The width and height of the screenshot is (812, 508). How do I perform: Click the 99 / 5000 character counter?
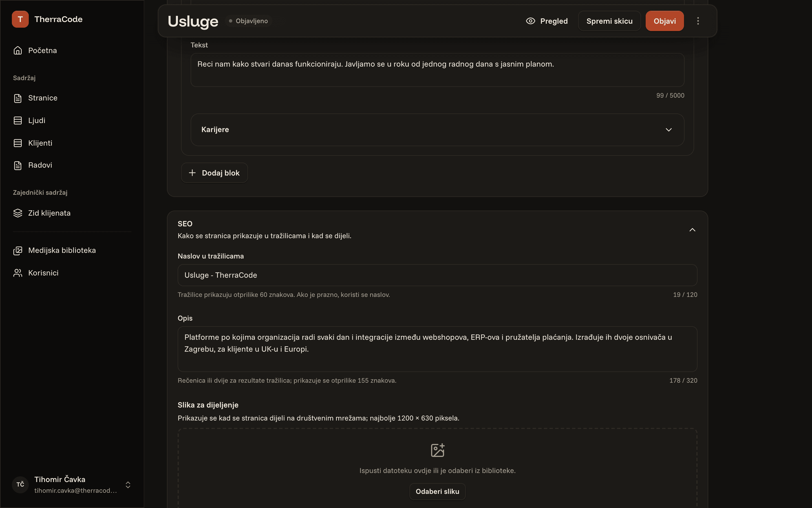(670, 95)
